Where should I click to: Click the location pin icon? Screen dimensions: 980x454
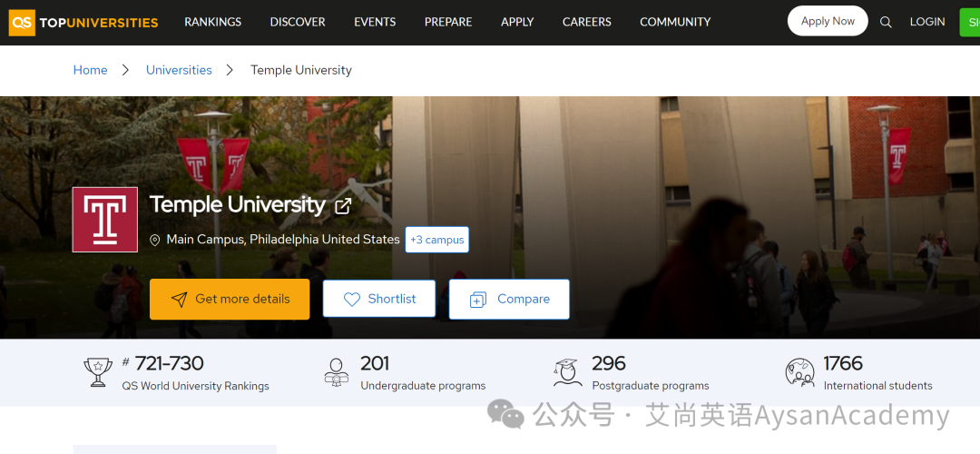click(155, 240)
